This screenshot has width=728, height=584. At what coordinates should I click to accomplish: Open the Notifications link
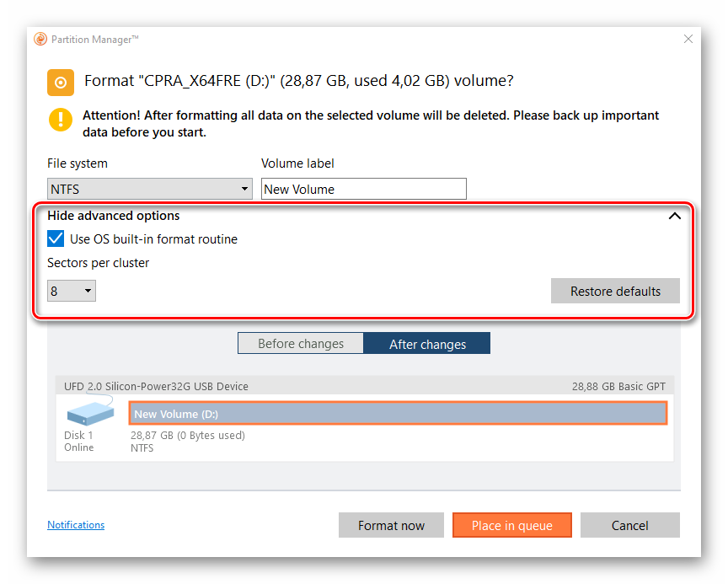coord(76,525)
